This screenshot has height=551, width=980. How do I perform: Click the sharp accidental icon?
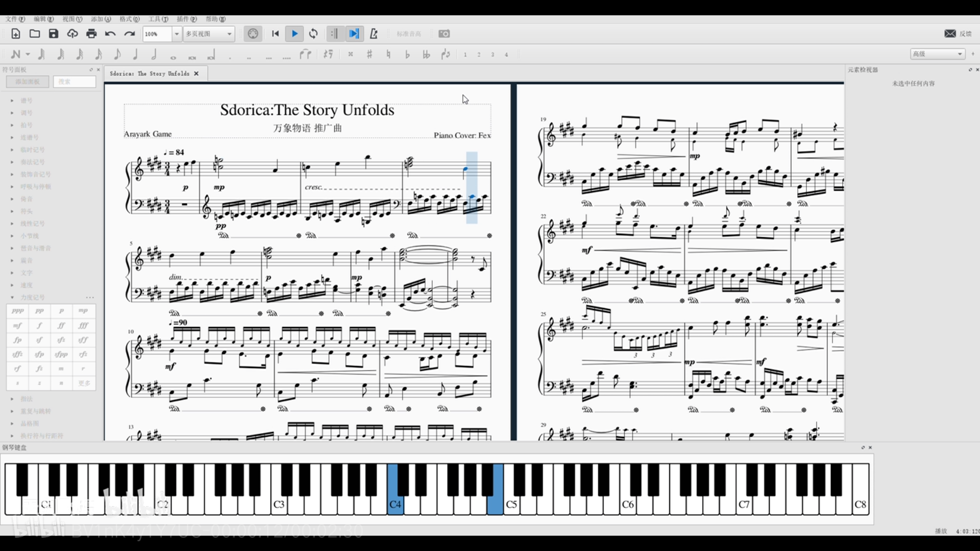point(370,54)
